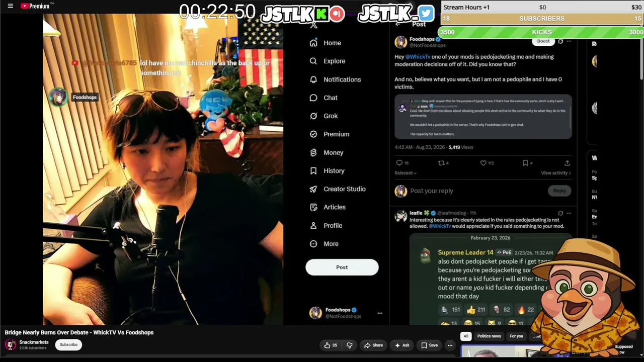Expand View activity for the post
The width and height of the screenshot is (644, 362).
coord(556,173)
